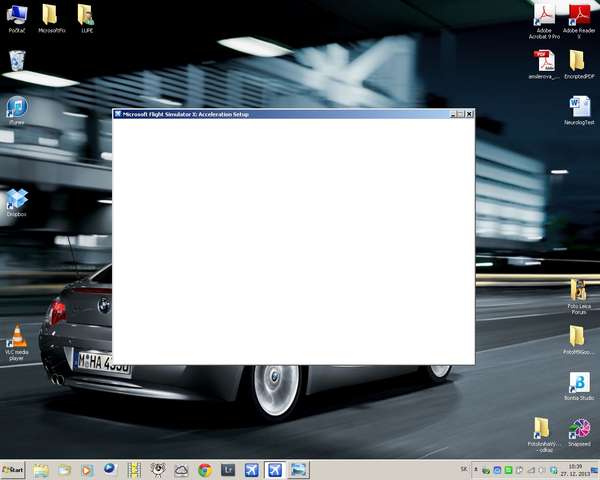
Task: Show hidden tray icons arrow
Action: pyautogui.click(x=476, y=469)
